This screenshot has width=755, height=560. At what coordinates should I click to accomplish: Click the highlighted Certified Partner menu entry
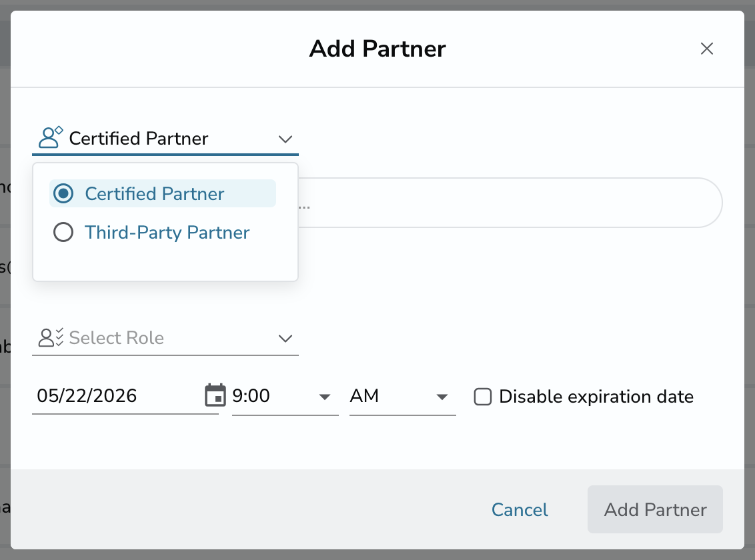163,193
